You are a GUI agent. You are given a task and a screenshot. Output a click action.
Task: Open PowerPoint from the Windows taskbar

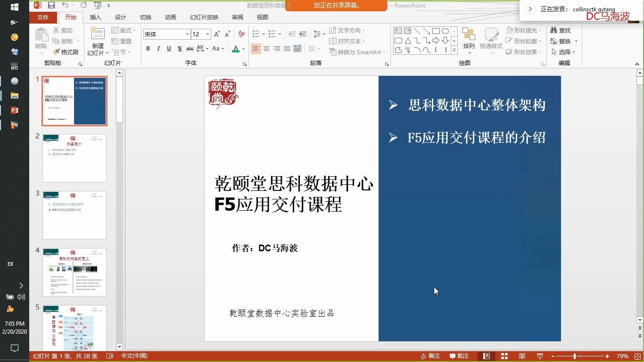pos(15,110)
